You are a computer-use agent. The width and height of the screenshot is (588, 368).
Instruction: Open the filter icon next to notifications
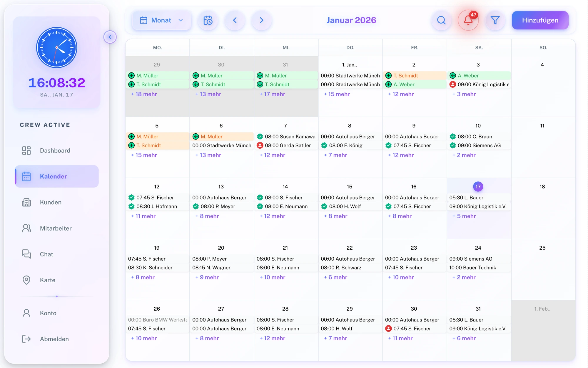click(495, 20)
